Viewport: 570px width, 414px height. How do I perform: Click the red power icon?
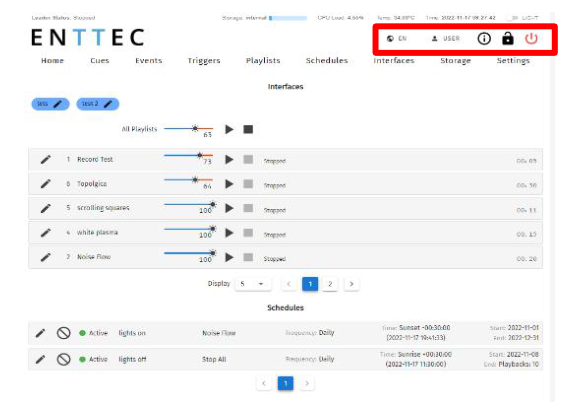coord(531,39)
